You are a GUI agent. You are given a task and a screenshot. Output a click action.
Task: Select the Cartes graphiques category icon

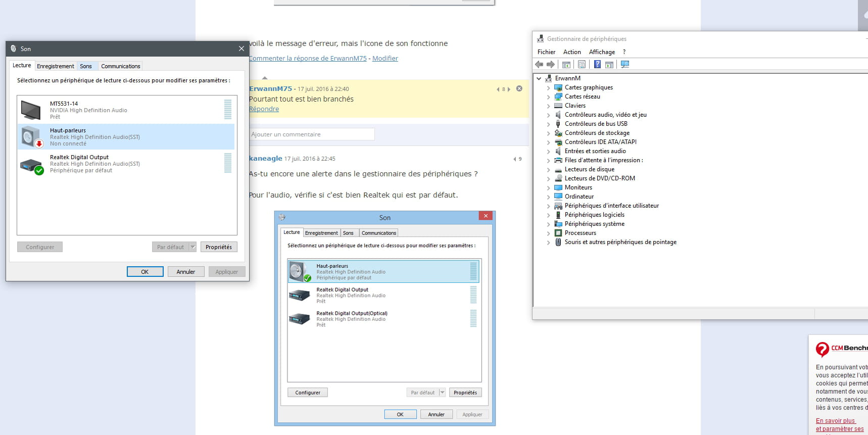pos(558,87)
